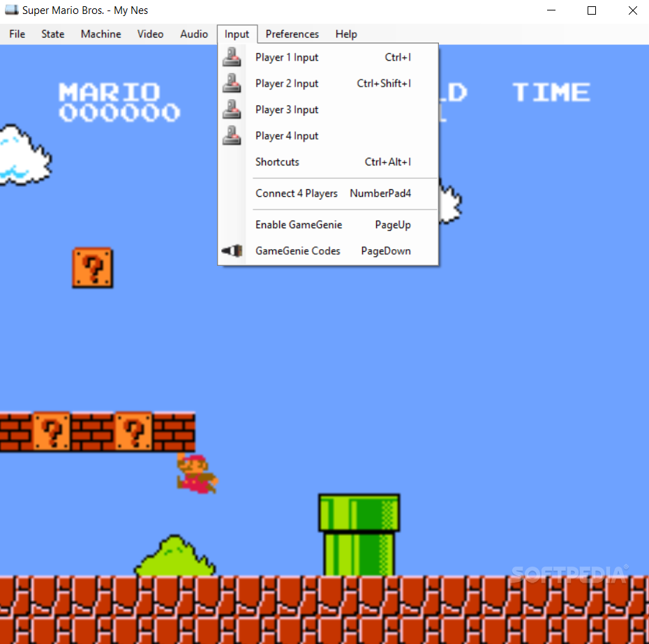Open the Audio menu
649x644 pixels.
tap(194, 34)
